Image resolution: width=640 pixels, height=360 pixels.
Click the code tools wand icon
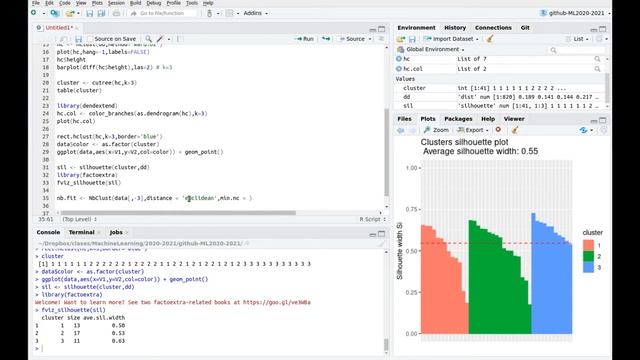(x=160, y=39)
